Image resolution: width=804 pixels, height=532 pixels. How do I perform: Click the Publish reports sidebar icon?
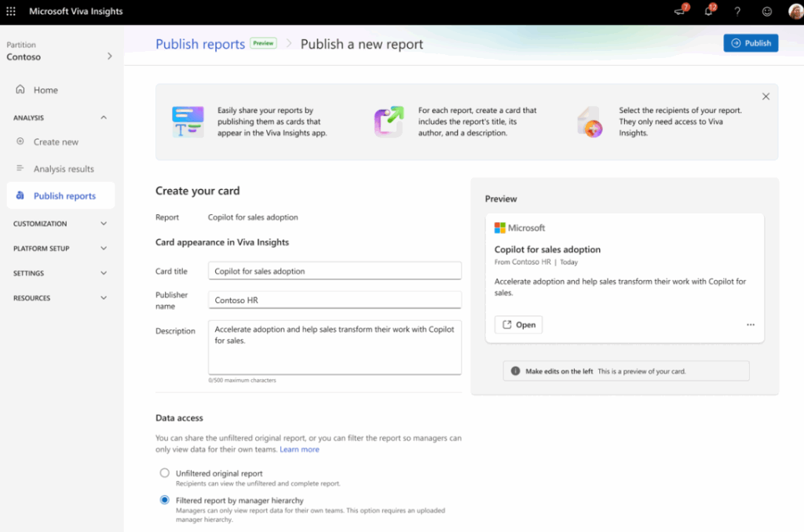click(x=20, y=195)
